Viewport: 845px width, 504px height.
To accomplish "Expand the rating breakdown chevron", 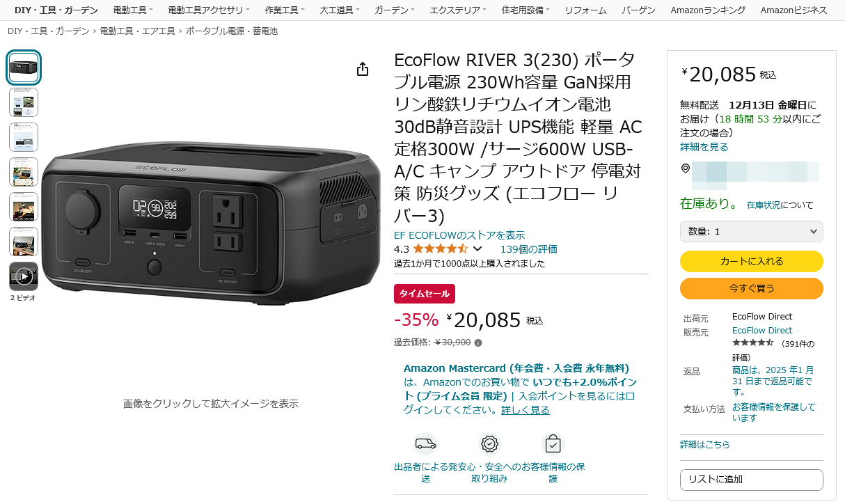I will click(x=477, y=249).
